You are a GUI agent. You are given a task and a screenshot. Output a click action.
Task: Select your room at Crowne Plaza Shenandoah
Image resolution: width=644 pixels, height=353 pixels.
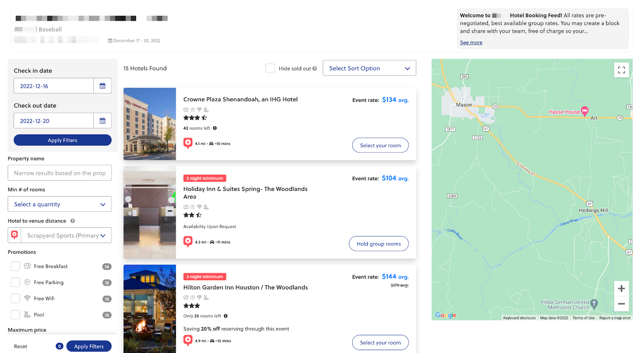pyautogui.click(x=380, y=145)
